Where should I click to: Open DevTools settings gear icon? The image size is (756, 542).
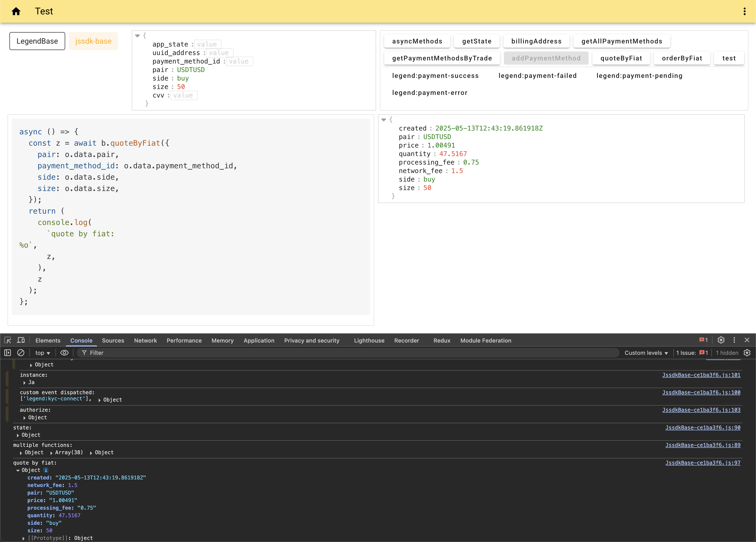[x=721, y=340]
